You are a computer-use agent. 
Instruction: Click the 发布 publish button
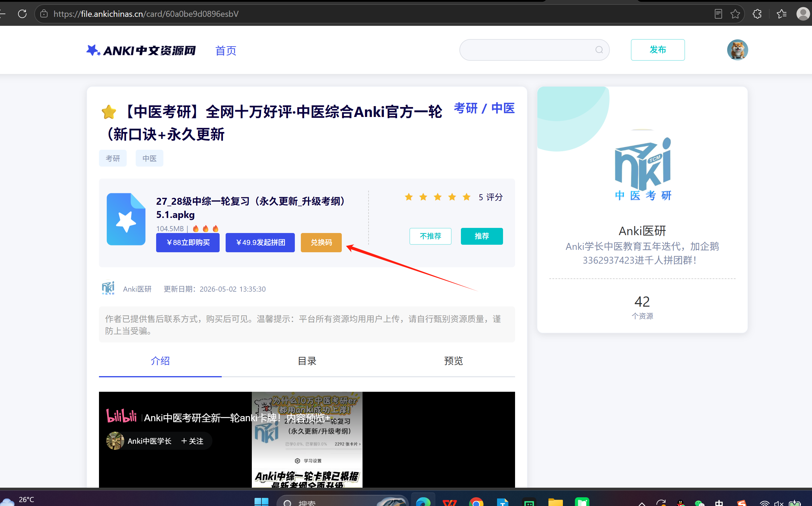coord(658,50)
